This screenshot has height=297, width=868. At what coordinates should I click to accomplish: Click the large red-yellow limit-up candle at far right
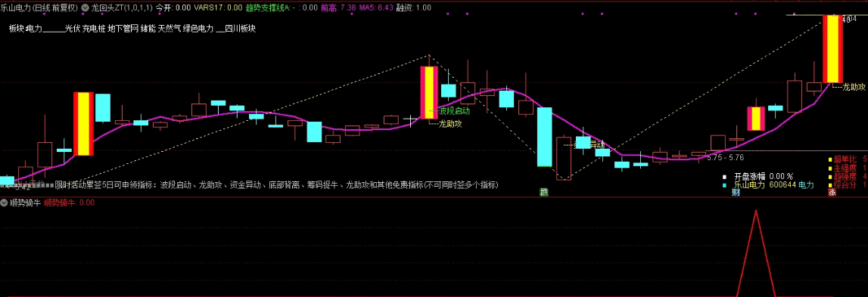[832, 49]
